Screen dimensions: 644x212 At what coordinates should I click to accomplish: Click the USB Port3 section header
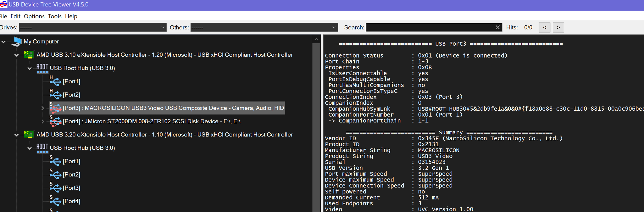click(451, 44)
